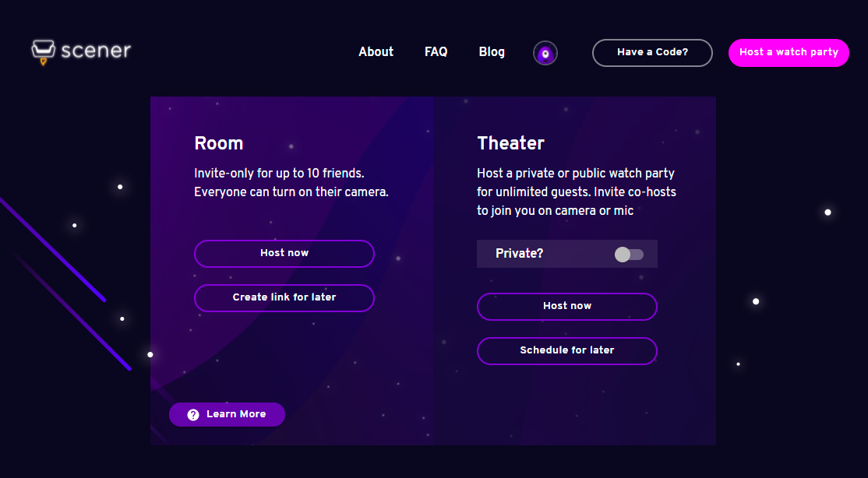The image size is (868, 478).
Task: Select Create link for later
Action: [x=284, y=297]
